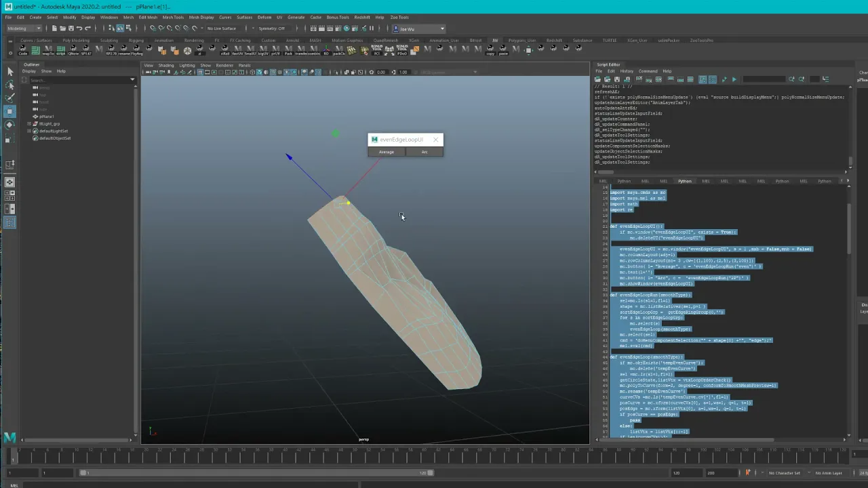Run the 'Pack' shelf button
Screen dimensions: 868x488
point(288,49)
